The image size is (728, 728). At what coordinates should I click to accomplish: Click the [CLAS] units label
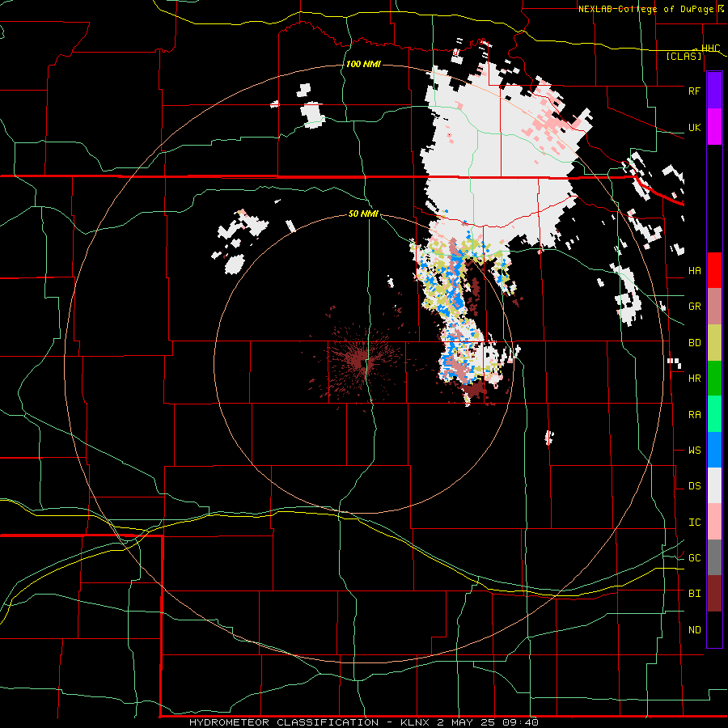684,57
